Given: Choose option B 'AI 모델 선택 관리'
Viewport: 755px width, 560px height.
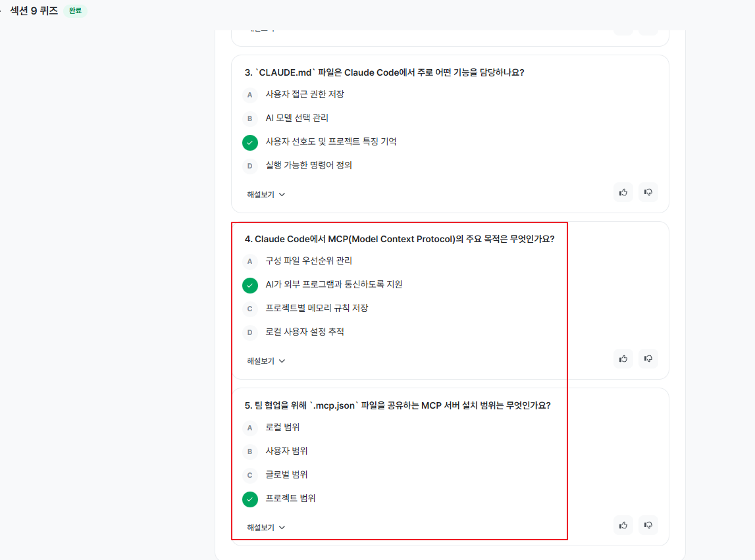Looking at the screenshot, I should click(x=296, y=118).
